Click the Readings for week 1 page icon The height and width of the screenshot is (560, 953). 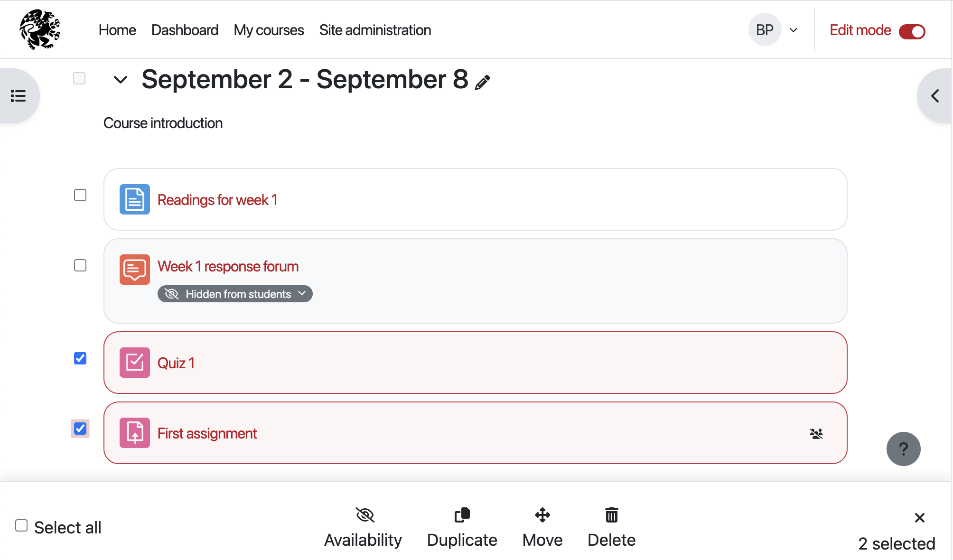(x=135, y=199)
